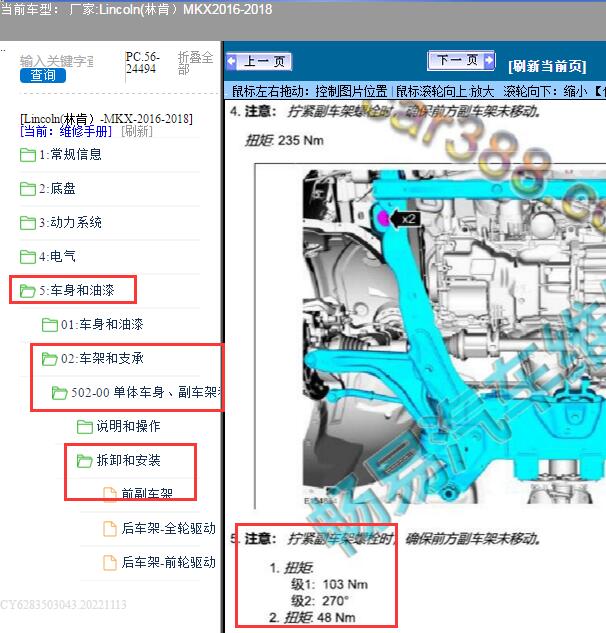This screenshot has height=633, width=606.
Task: Click right arrow icon on 下一页 button
Action: 489,61
